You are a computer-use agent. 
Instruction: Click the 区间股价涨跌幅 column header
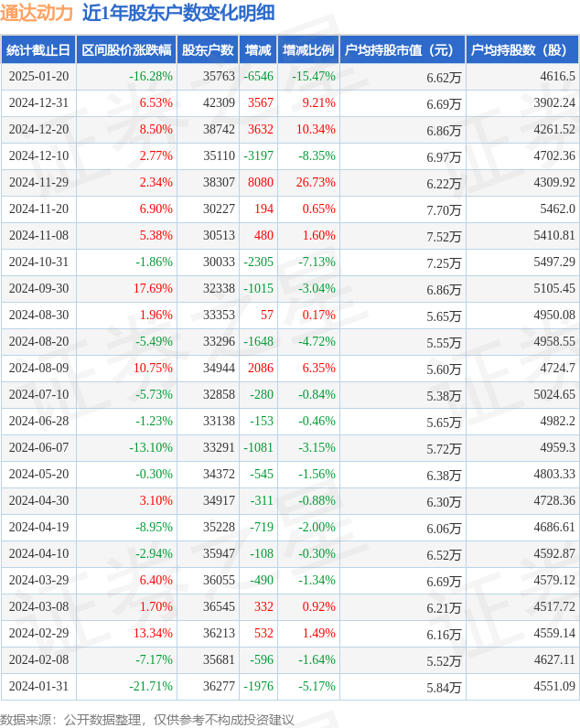(126, 49)
